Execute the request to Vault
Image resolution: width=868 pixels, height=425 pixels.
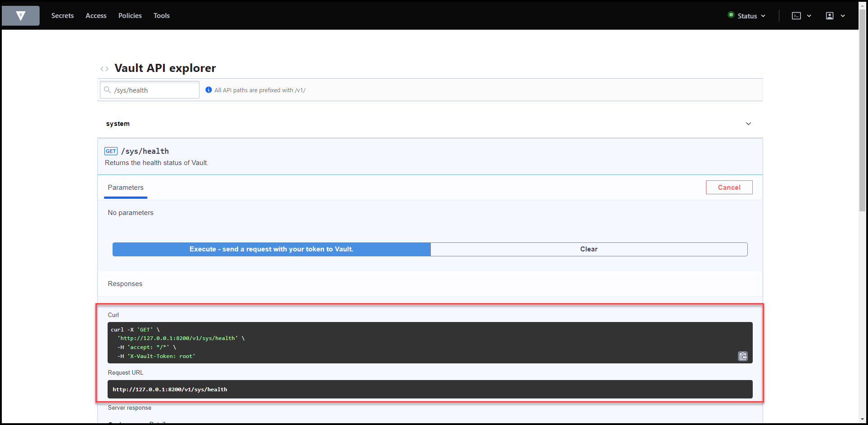pos(271,249)
